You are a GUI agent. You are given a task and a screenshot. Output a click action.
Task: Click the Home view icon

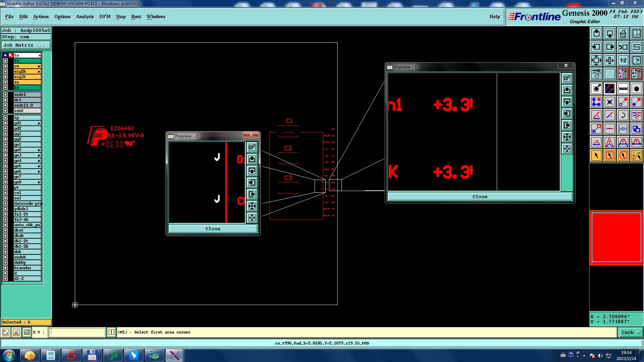coord(623,34)
